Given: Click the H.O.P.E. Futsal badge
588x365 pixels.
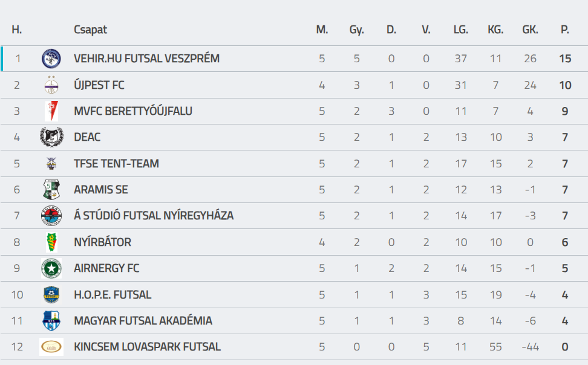Looking at the screenshot, I should pos(51,294).
